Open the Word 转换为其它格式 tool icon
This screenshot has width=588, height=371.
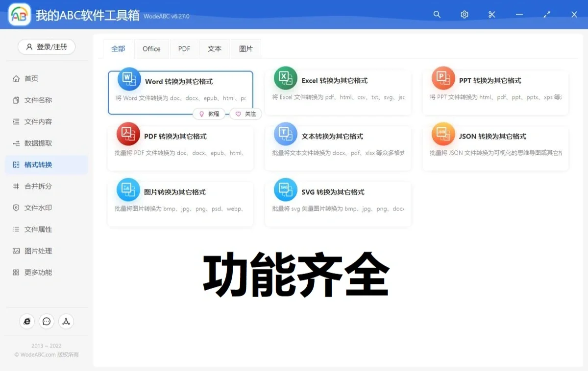[128, 78]
